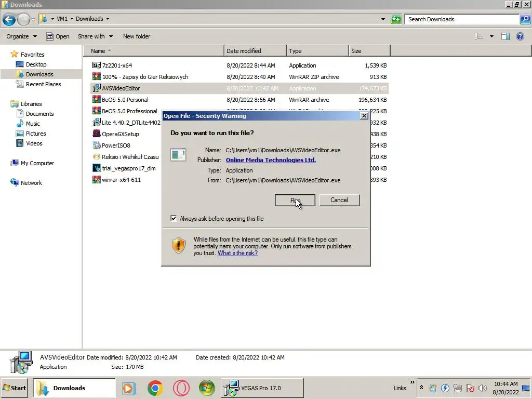Open the Online Media Technologies Ltd. publisher link
532x399 pixels.
[271, 160]
